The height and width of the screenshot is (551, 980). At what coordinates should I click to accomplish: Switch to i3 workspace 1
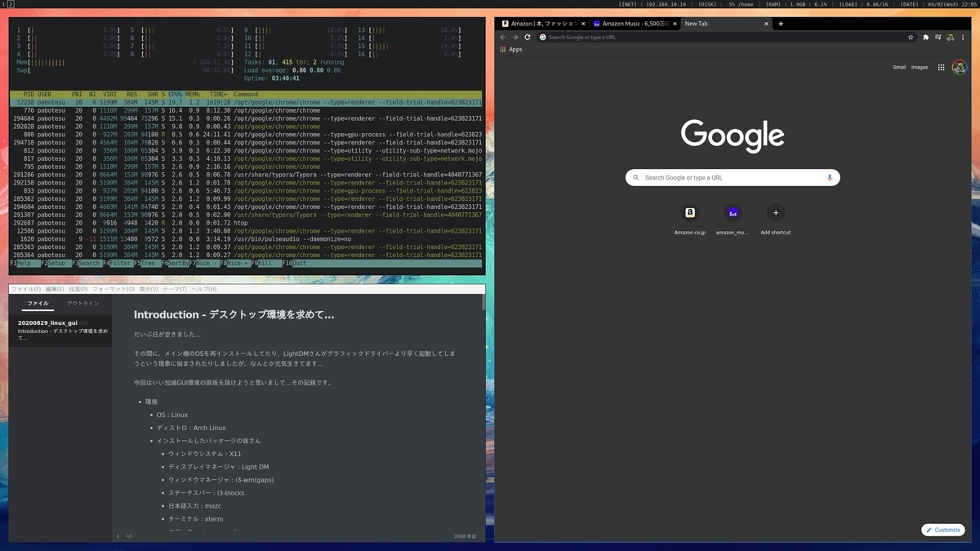click(3, 4)
